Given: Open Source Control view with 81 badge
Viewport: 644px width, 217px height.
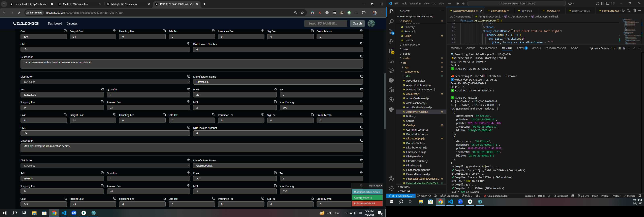Looking at the screenshot, I should tap(391, 32).
